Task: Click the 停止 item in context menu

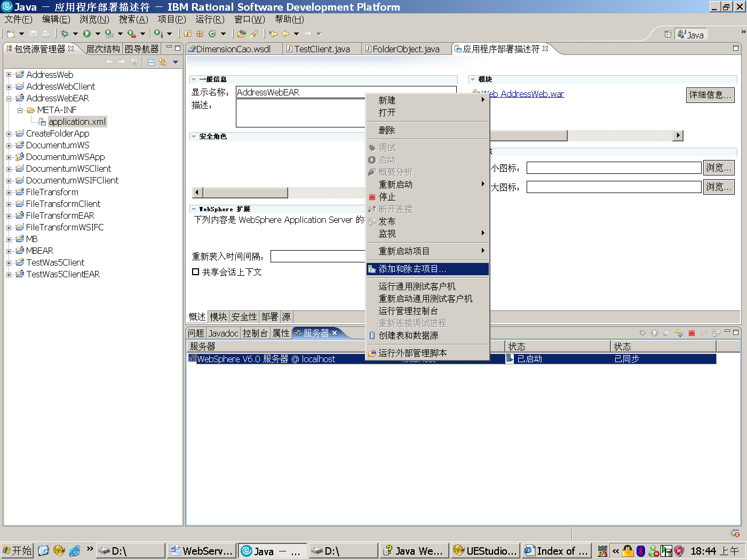Action: pos(427,197)
